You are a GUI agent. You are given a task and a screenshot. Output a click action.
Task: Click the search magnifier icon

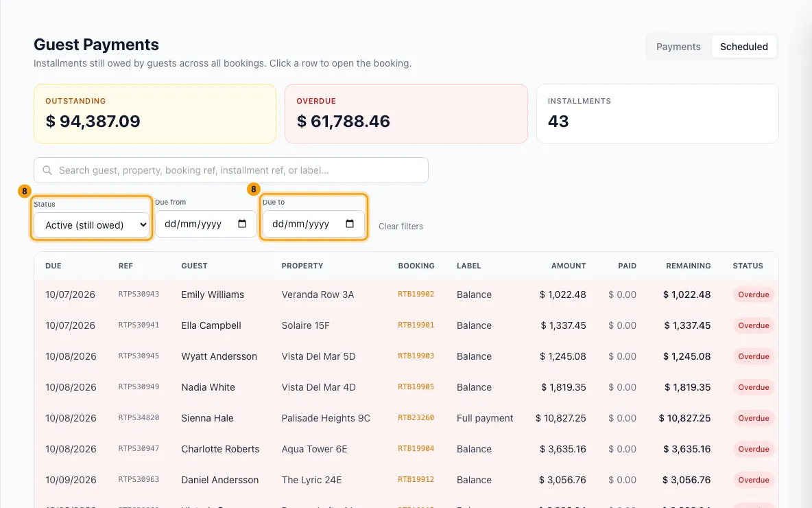pyautogui.click(x=47, y=170)
